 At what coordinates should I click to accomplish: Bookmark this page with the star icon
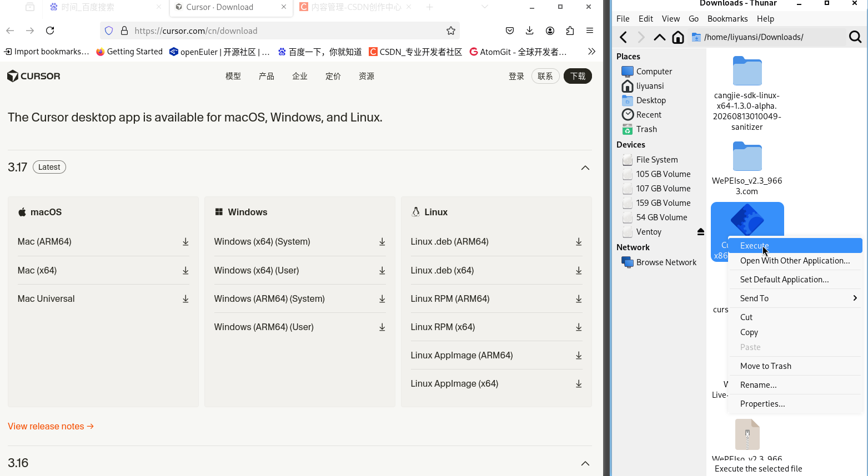point(451,31)
